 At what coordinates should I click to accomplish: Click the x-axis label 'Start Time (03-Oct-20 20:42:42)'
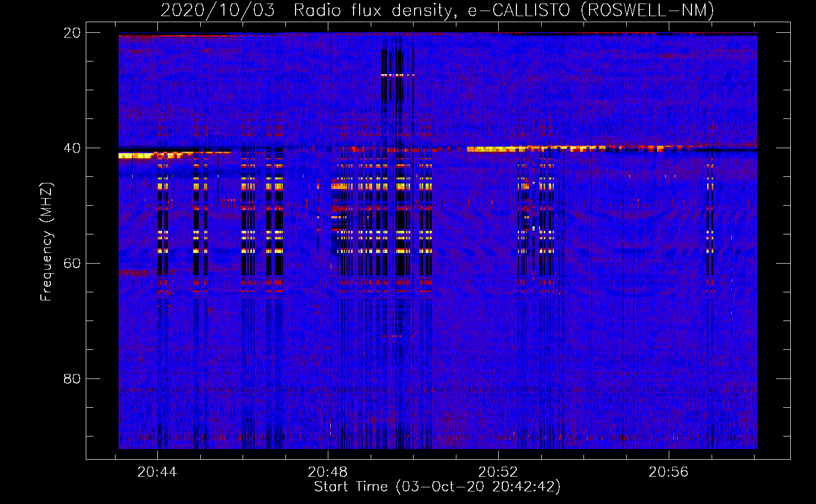click(437, 487)
